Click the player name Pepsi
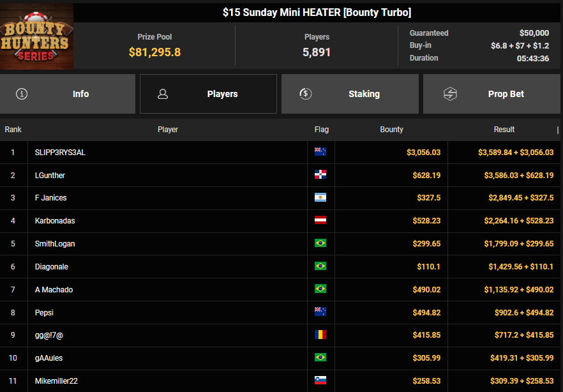 [x=45, y=312]
